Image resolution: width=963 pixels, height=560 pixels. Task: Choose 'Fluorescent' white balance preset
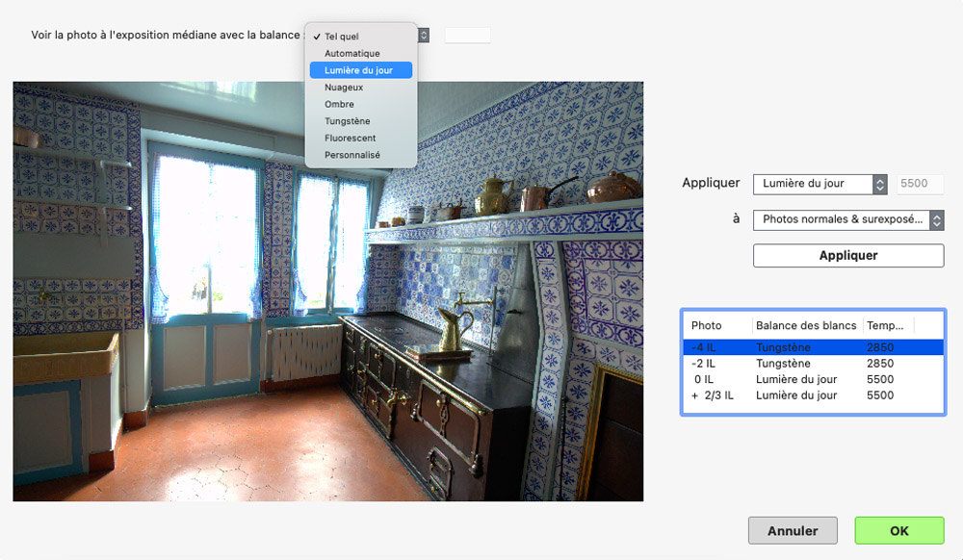coord(350,138)
